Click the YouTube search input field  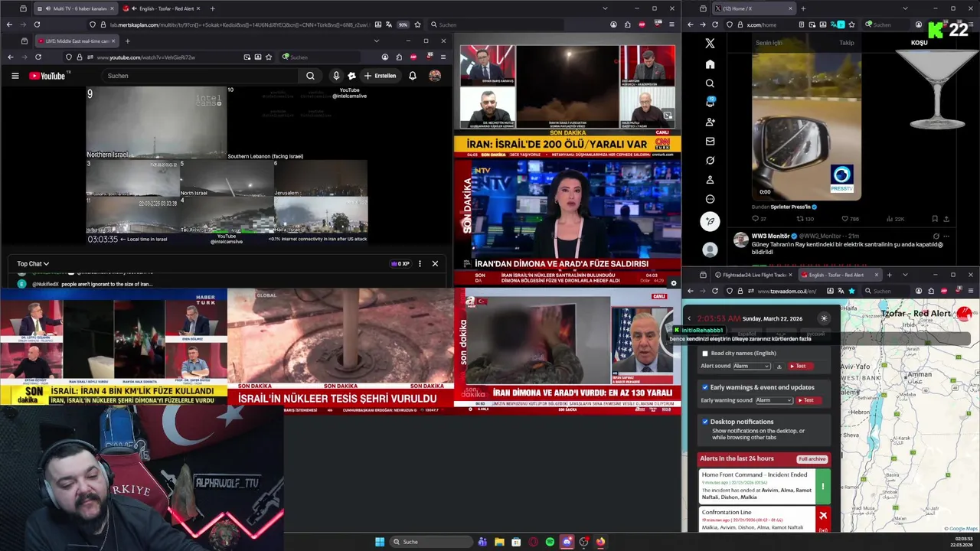point(201,76)
